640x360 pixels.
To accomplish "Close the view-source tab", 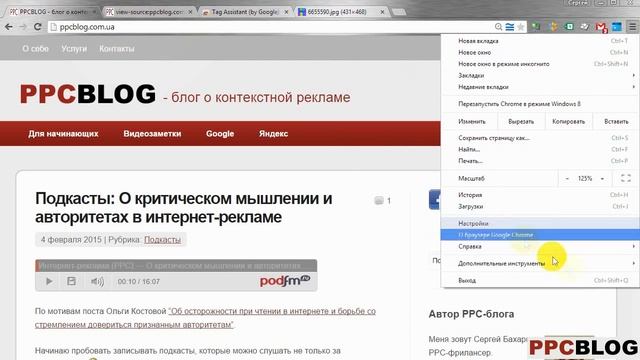I will click(x=190, y=12).
